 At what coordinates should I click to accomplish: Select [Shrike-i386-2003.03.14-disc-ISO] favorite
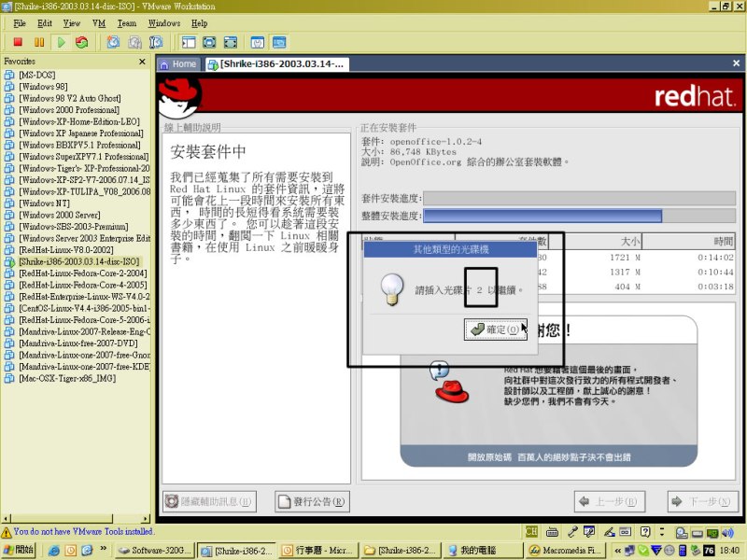click(79, 261)
